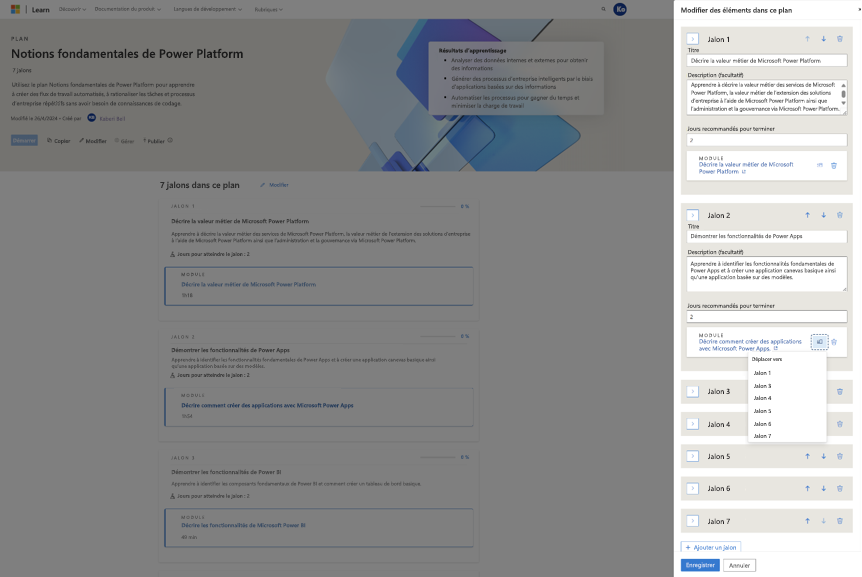Click Jalon 2 recommended days field
Viewport: 862px width, 577px height.
(x=766, y=317)
